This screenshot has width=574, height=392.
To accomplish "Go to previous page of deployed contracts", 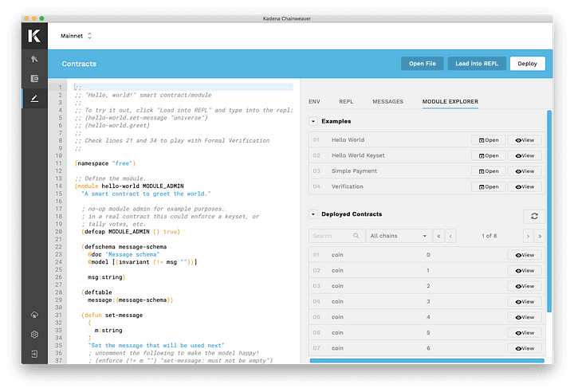I will click(x=450, y=236).
